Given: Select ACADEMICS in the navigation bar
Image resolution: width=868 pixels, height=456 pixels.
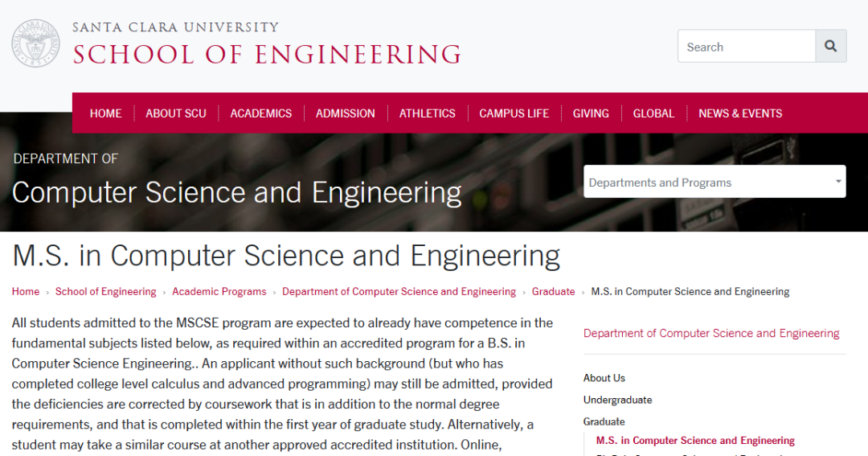Looking at the screenshot, I should click(261, 113).
